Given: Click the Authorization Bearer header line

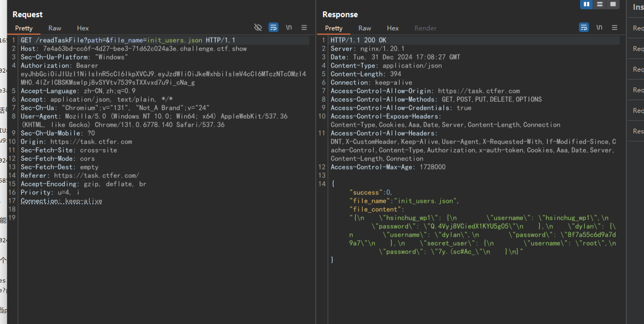Looking at the screenshot, I should point(59,66).
